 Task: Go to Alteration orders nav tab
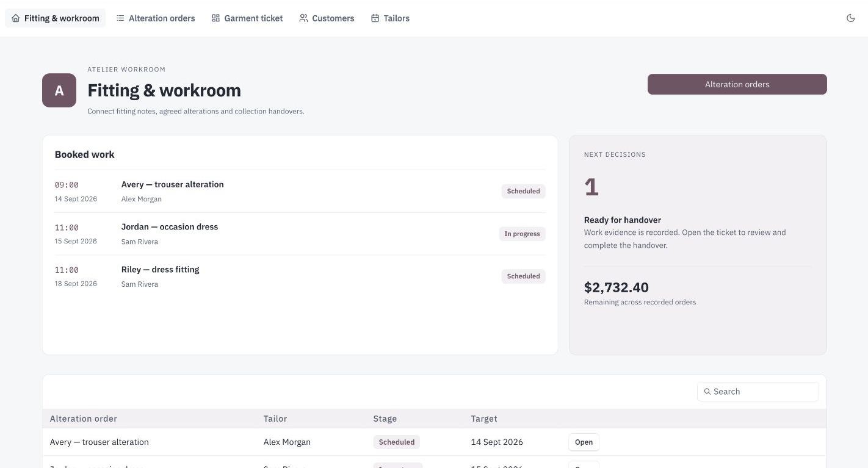[156, 18]
